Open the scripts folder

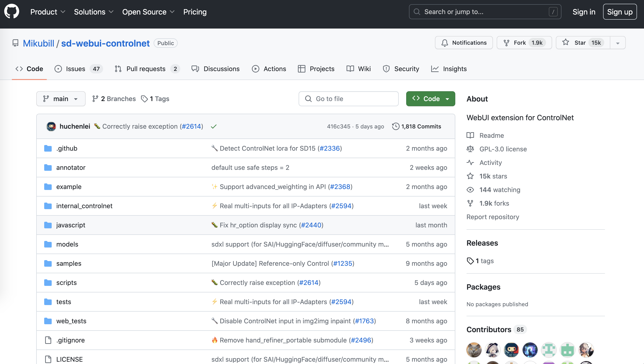pyautogui.click(x=66, y=283)
